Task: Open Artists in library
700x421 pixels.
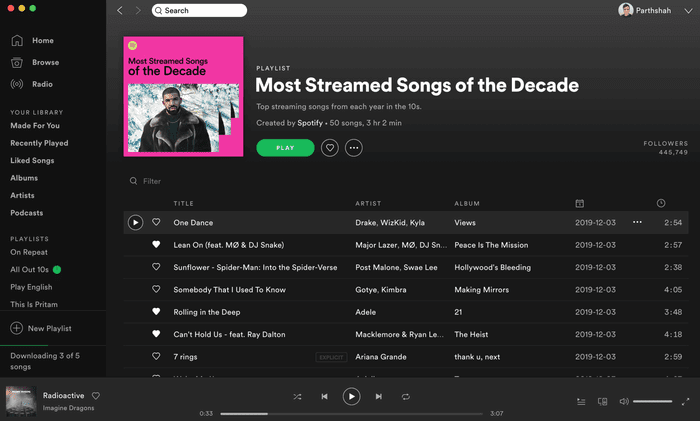Action: 22,196
